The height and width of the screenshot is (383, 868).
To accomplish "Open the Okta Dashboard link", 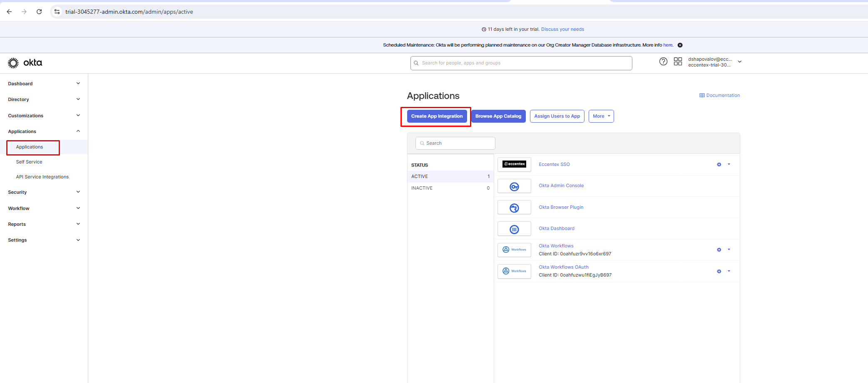I will (557, 228).
